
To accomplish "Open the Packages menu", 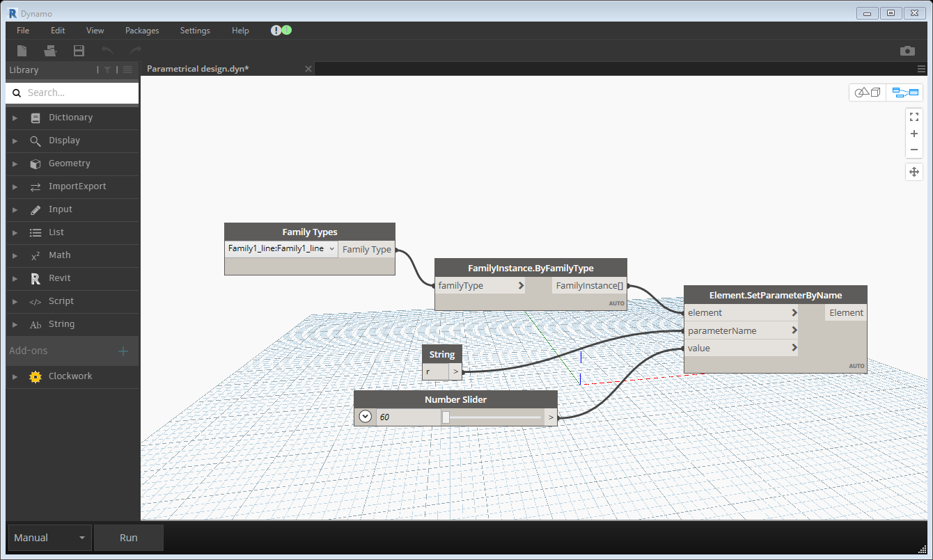I will [141, 31].
